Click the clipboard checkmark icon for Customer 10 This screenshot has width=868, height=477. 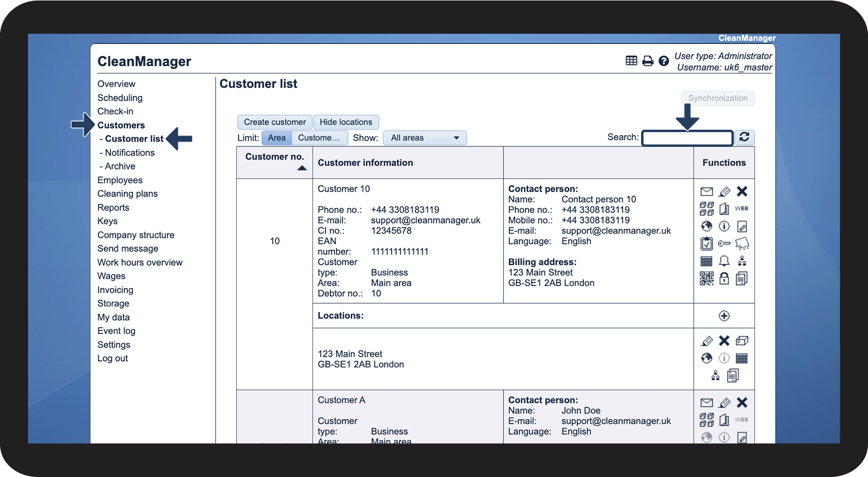tap(706, 244)
